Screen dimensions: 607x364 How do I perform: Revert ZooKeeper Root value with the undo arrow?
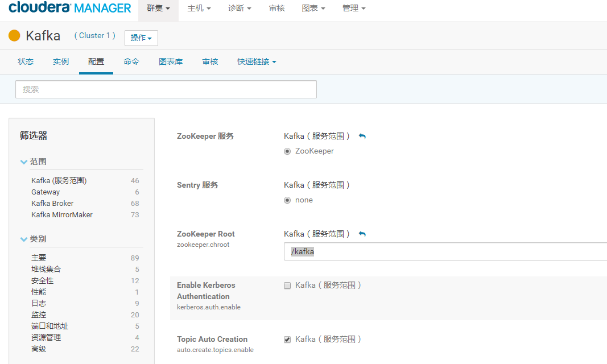tap(362, 234)
